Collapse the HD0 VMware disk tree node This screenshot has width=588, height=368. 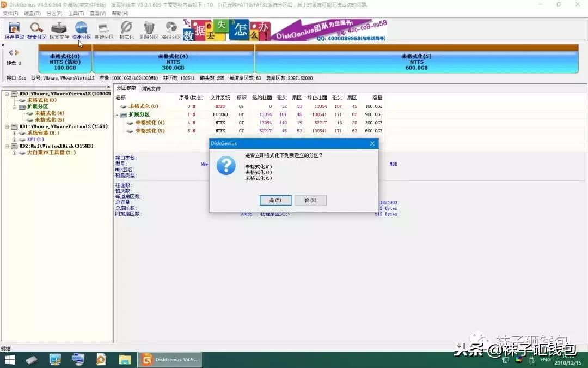(7, 93)
